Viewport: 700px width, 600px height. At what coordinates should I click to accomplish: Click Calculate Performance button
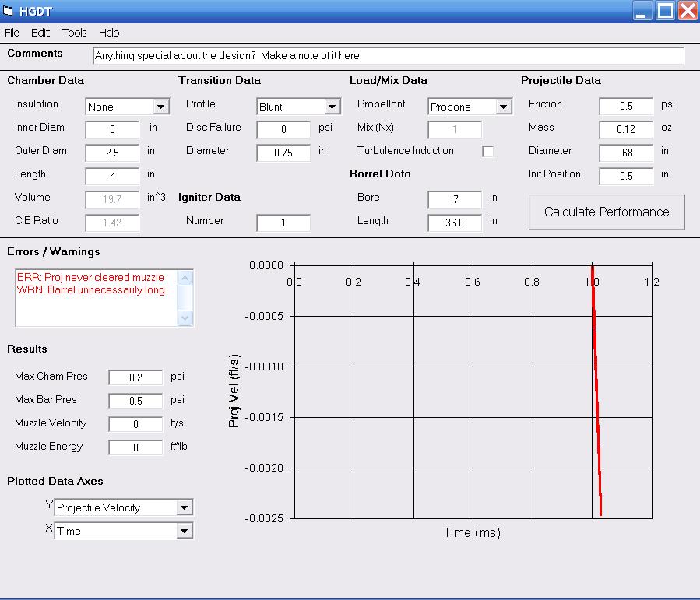click(x=607, y=212)
